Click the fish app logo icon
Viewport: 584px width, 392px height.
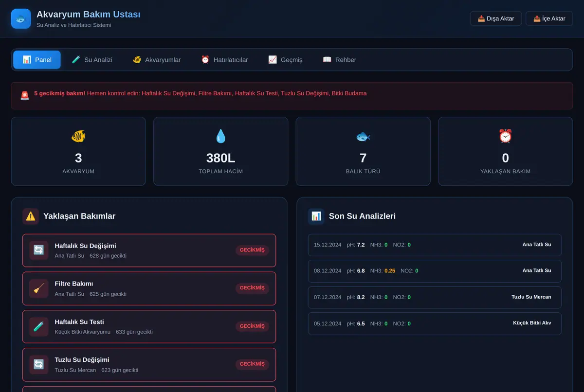pos(21,19)
